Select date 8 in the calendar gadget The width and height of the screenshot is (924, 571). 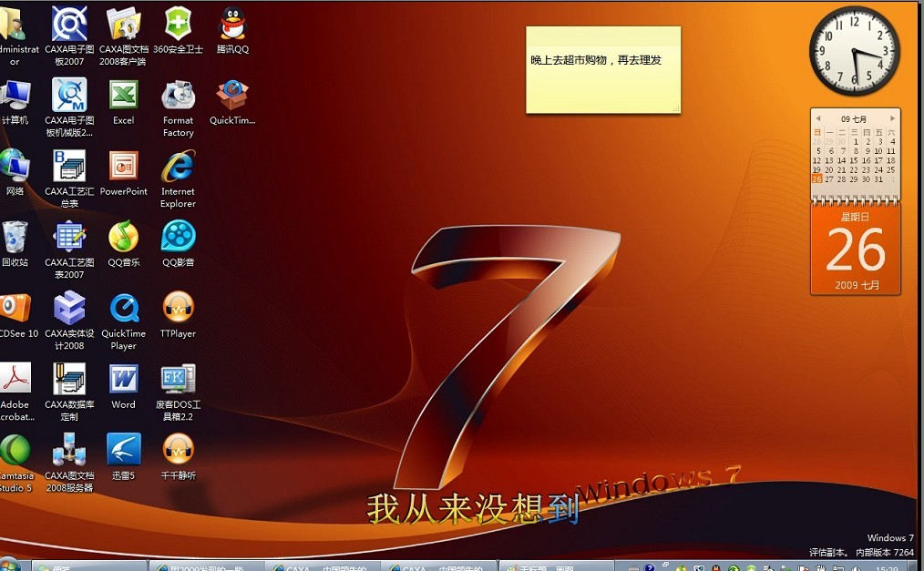point(856,150)
